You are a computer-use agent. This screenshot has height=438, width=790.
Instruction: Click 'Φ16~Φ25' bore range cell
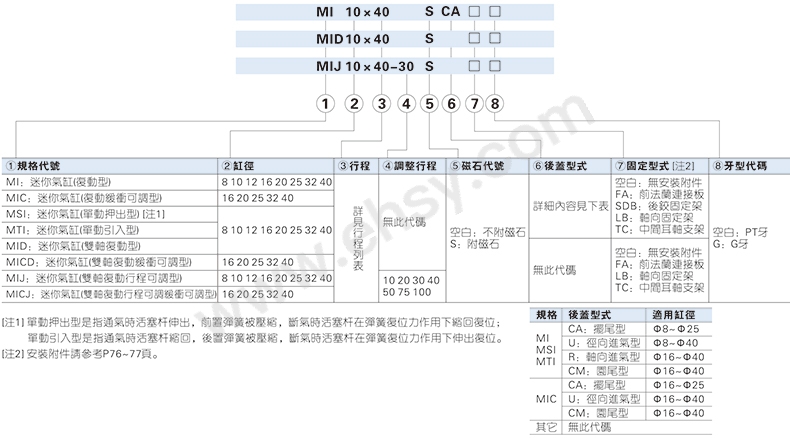678,385
